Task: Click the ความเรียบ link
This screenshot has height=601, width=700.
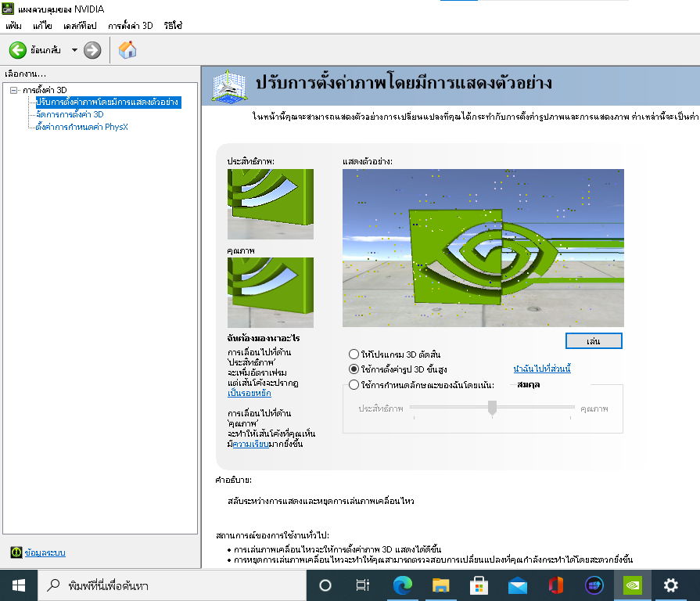Action: coord(250,444)
